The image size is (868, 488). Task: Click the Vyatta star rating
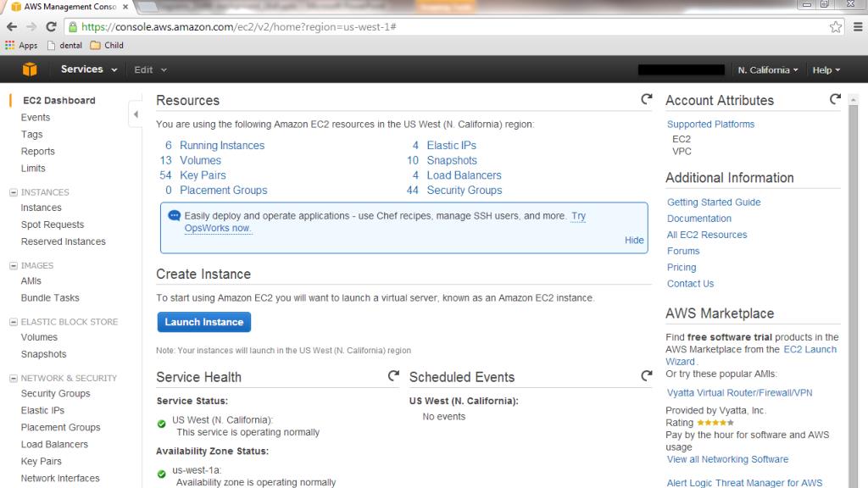click(x=715, y=422)
